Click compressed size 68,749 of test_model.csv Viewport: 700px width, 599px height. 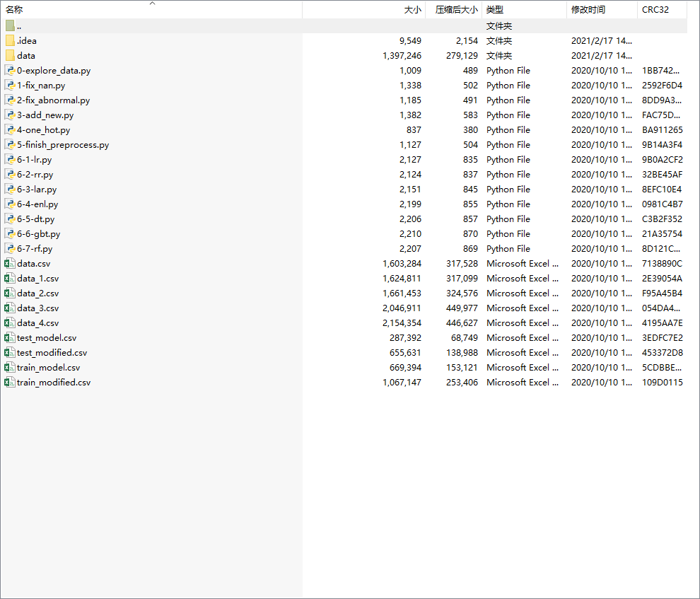click(465, 338)
